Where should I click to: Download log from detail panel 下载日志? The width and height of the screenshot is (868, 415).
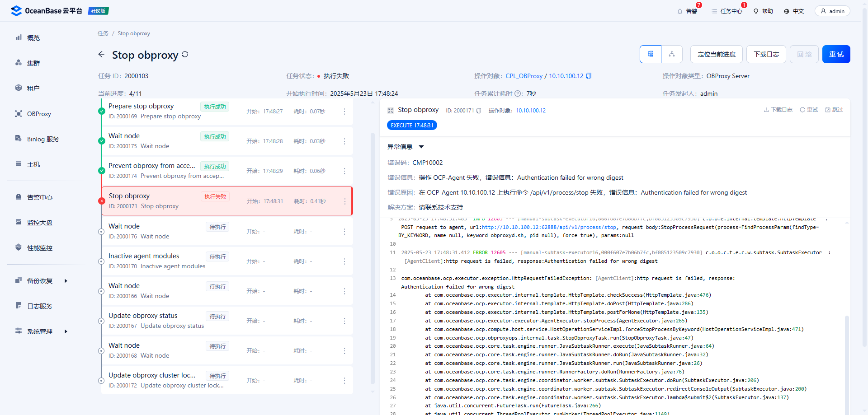tap(778, 110)
